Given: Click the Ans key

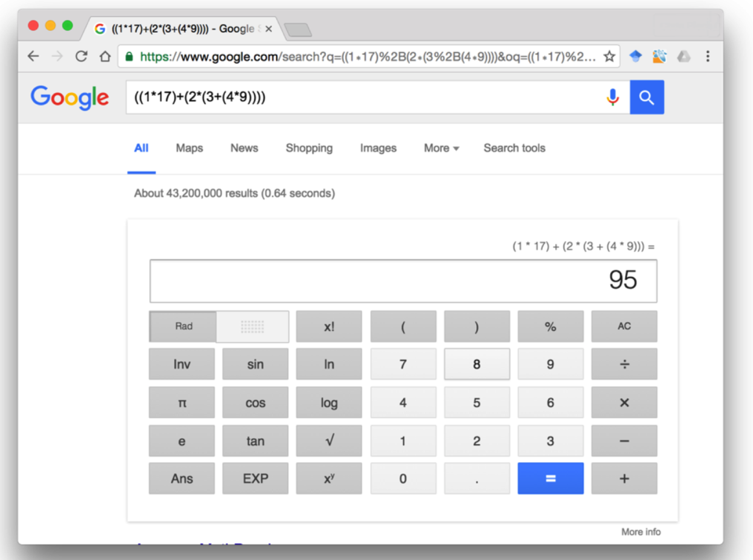Looking at the screenshot, I should [x=182, y=479].
